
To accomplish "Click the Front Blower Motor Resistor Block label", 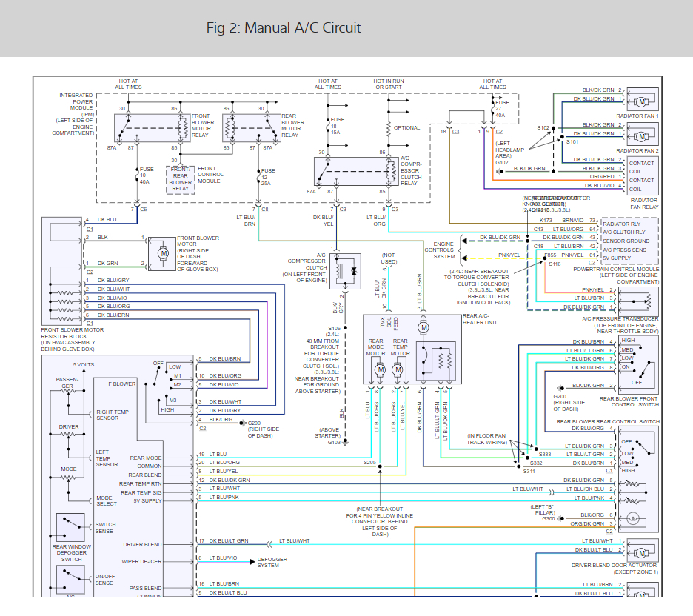I will point(73,339).
